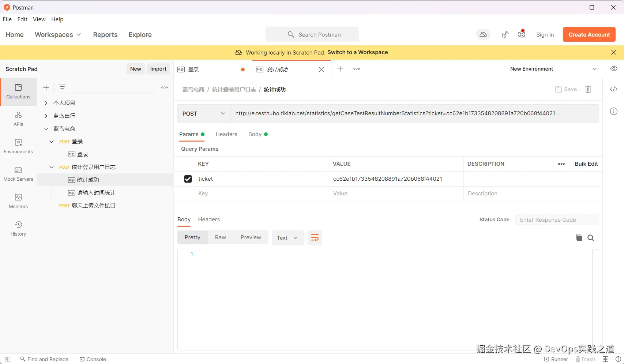Open the code snippet panel icon
The width and height of the screenshot is (624, 364).
coord(614,89)
